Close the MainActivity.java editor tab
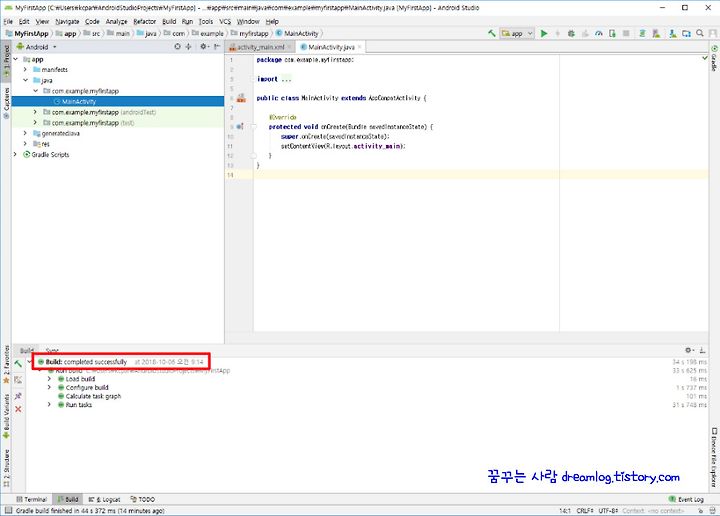Image resolution: width=720 pixels, height=516 pixels. (x=360, y=47)
